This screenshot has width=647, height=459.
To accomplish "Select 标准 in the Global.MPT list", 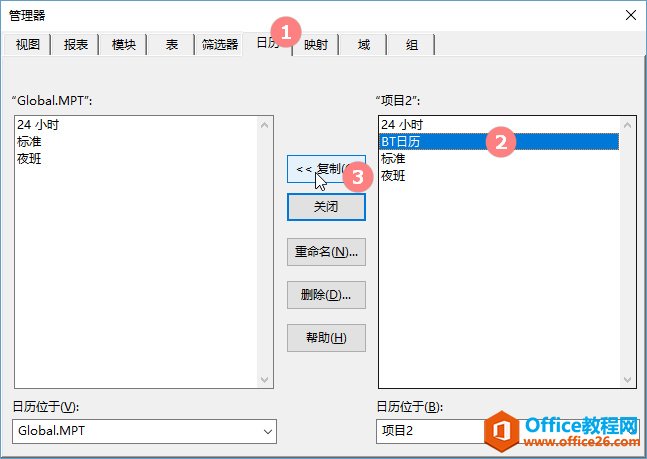I will (29, 142).
